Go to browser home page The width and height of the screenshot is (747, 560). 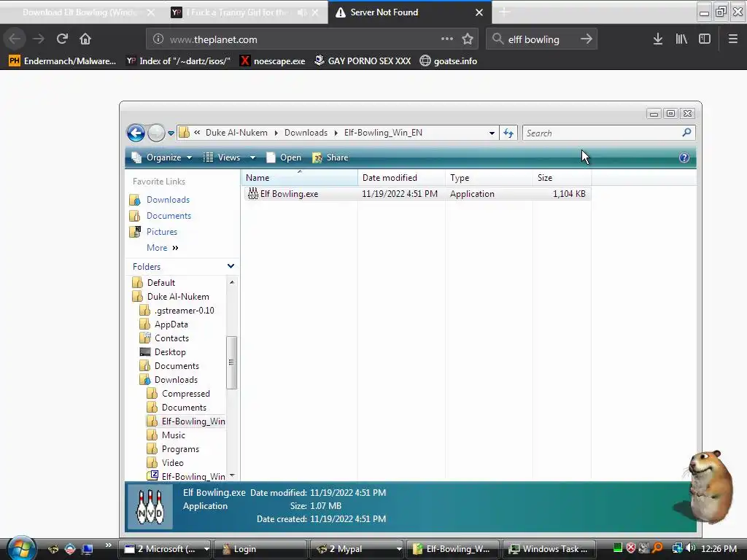85,39
